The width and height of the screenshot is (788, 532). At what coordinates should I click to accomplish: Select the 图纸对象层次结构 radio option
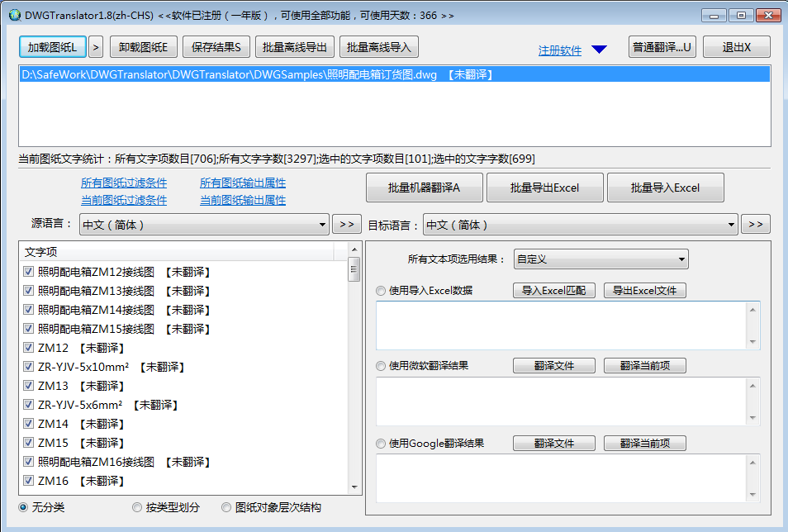point(225,508)
